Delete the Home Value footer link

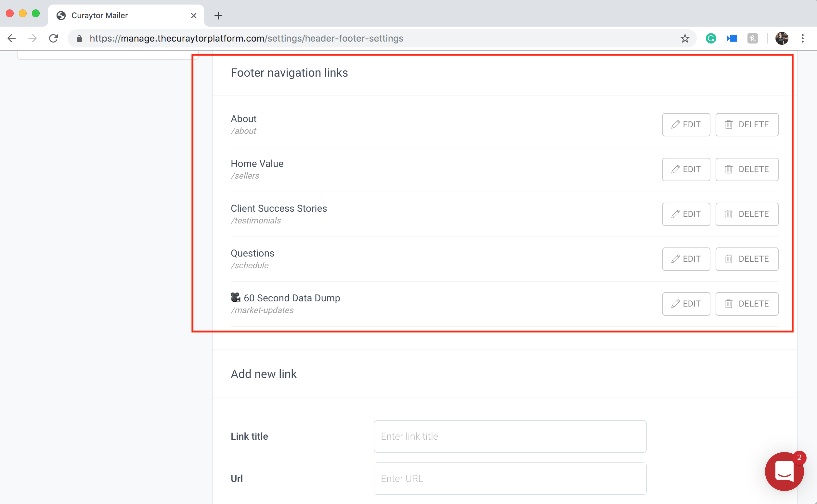pos(746,169)
